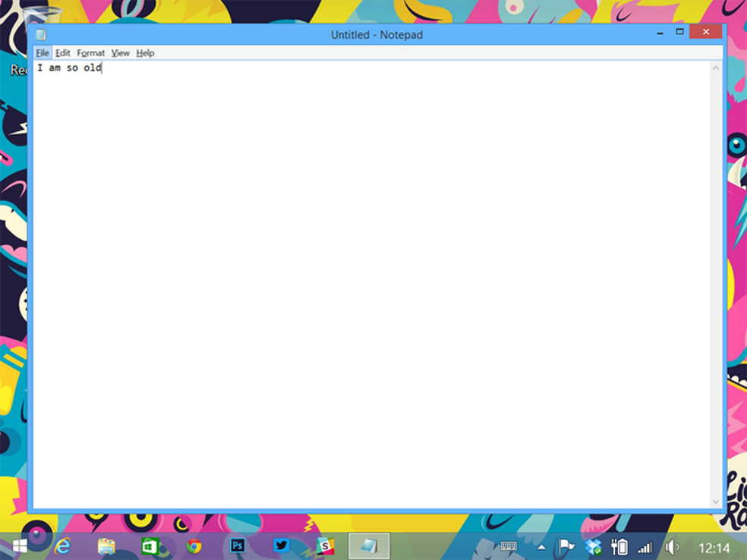747x560 pixels.
Task: Open the Dropbox system tray icon
Action: tap(591, 546)
